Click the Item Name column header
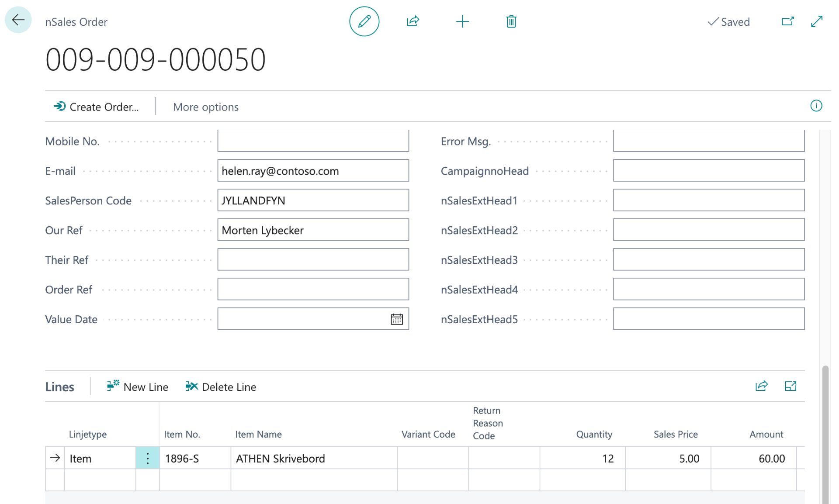Image resolution: width=839 pixels, height=504 pixels. (x=258, y=434)
